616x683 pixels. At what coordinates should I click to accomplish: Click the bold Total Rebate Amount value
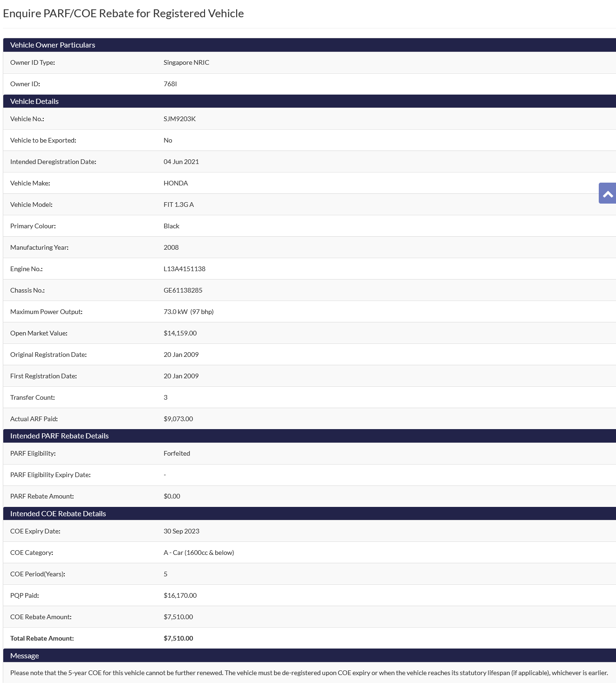pyautogui.click(x=178, y=638)
